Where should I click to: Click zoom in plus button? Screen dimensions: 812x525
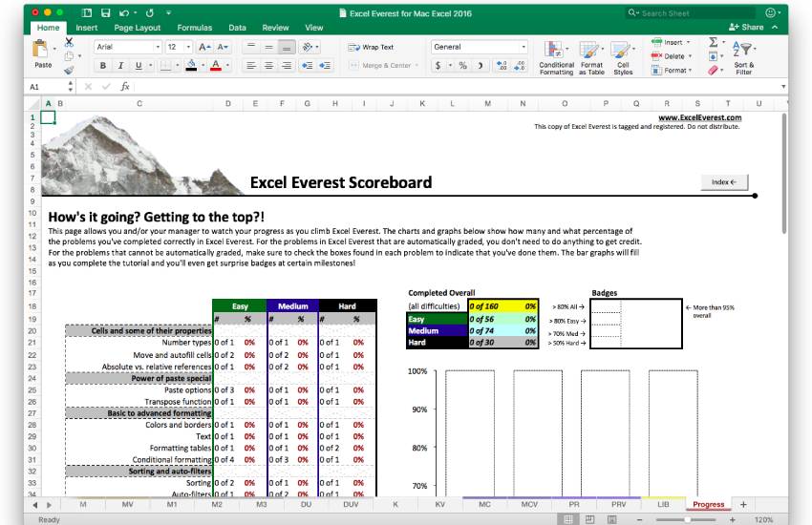733,519
